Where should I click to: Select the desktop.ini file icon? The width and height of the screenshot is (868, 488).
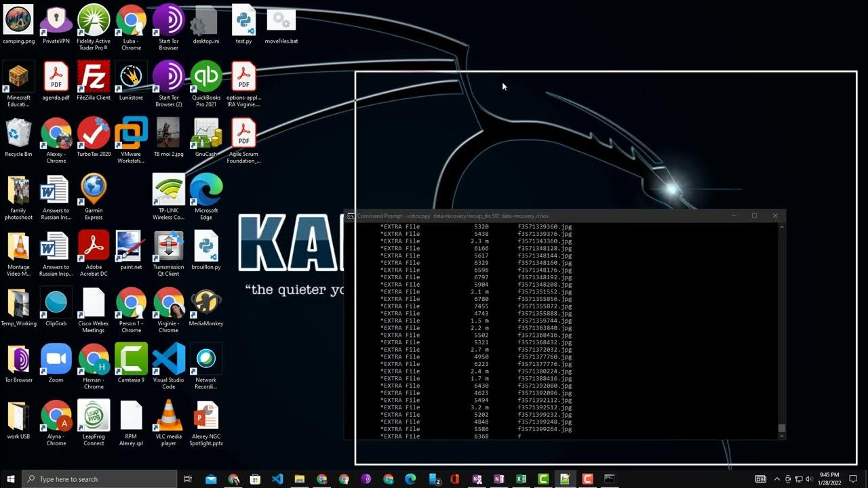pyautogui.click(x=205, y=24)
